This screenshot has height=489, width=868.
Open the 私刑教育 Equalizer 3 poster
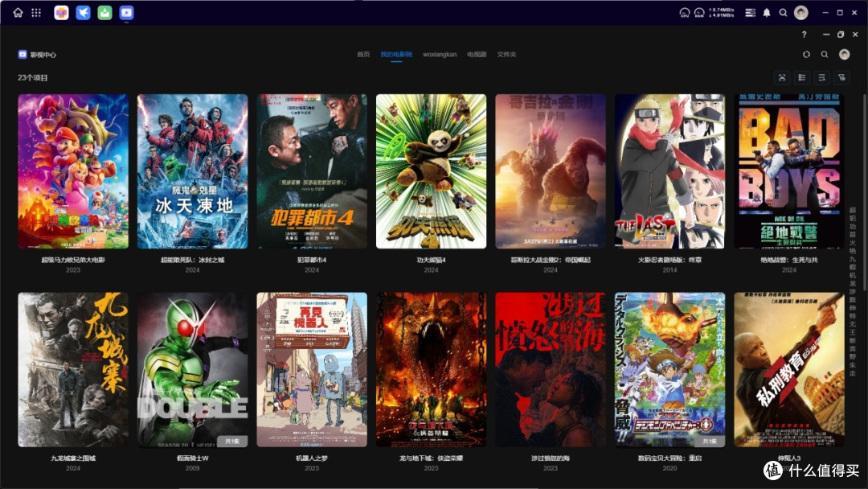pyautogui.click(x=789, y=369)
